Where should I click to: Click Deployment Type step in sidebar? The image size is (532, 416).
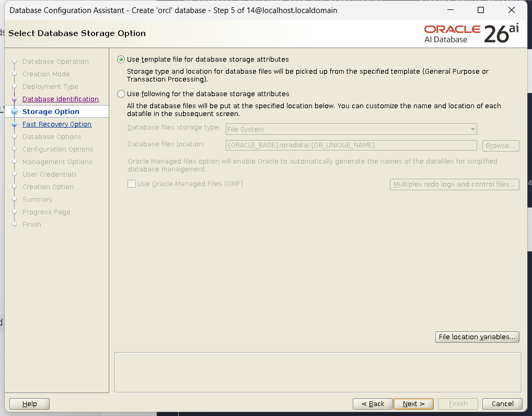[50, 87]
